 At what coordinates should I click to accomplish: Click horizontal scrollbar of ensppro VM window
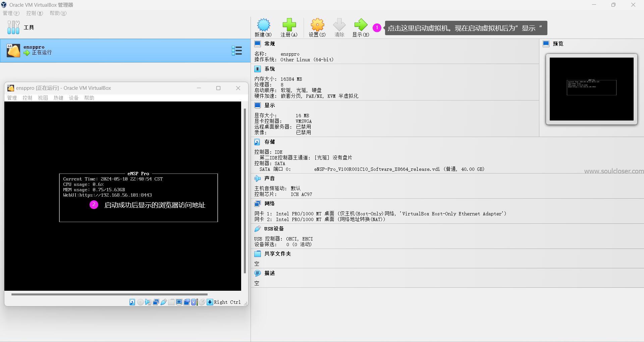pyautogui.click(x=109, y=294)
